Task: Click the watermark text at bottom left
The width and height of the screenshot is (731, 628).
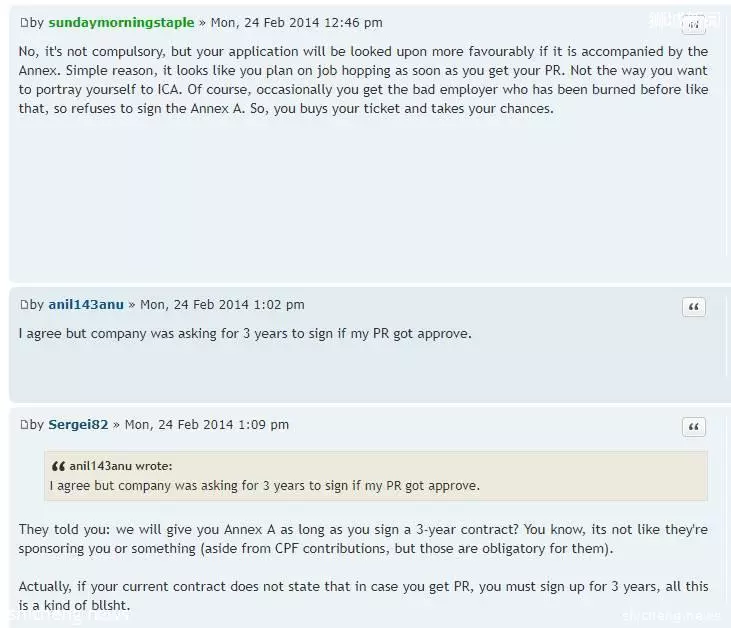Action: (x=70, y=615)
